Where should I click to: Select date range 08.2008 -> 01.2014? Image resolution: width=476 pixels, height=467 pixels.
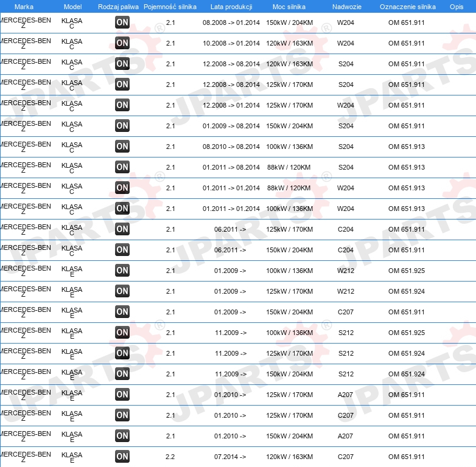tap(231, 22)
